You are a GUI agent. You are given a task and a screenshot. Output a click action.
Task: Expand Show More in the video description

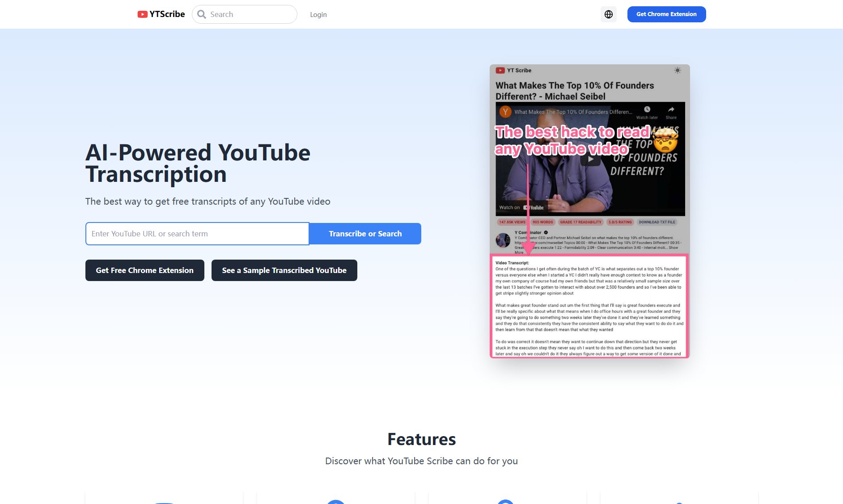point(673,247)
